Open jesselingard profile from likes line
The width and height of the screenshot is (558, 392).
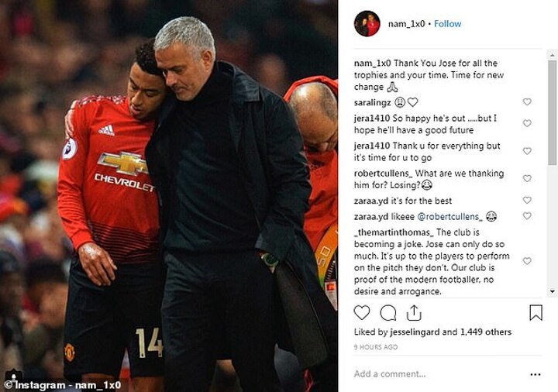pyautogui.click(x=415, y=332)
